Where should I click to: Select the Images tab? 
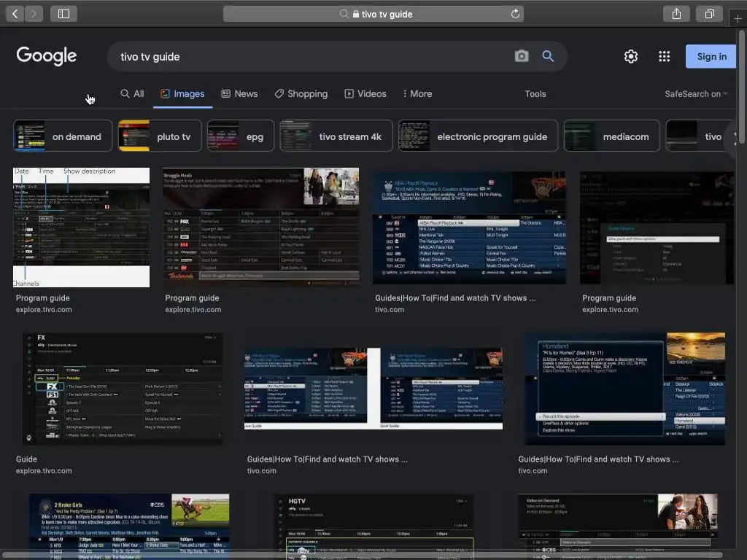(x=182, y=94)
